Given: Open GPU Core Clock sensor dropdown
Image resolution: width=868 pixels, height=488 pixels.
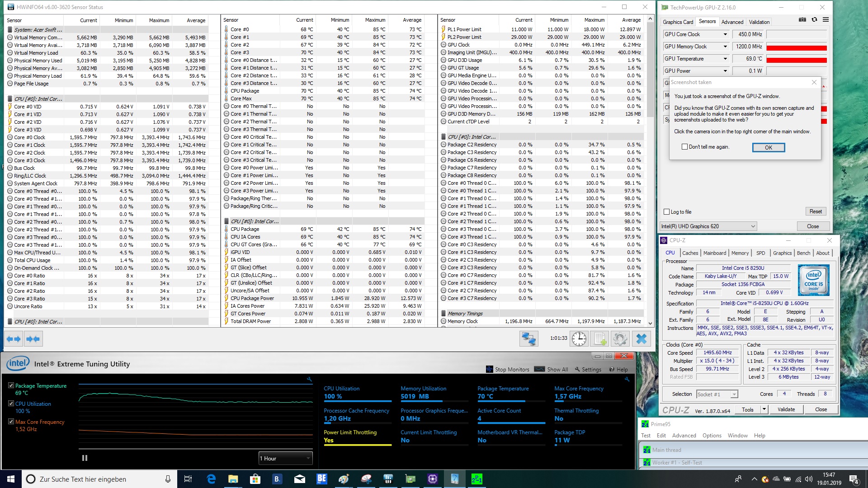Looking at the screenshot, I should coord(725,34).
